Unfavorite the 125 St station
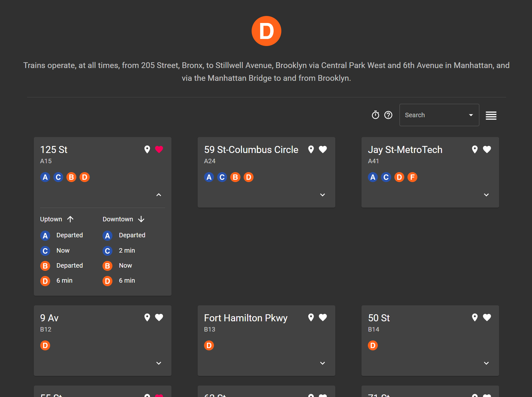532x397 pixels. tap(159, 149)
